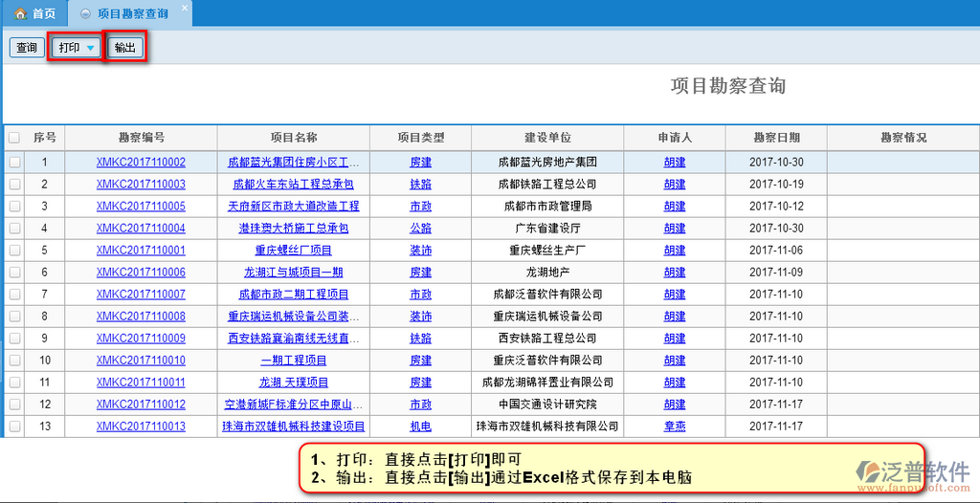Screen dimensions: 980x503
Task: Click the 勘察编号 column header
Action: [x=141, y=138]
